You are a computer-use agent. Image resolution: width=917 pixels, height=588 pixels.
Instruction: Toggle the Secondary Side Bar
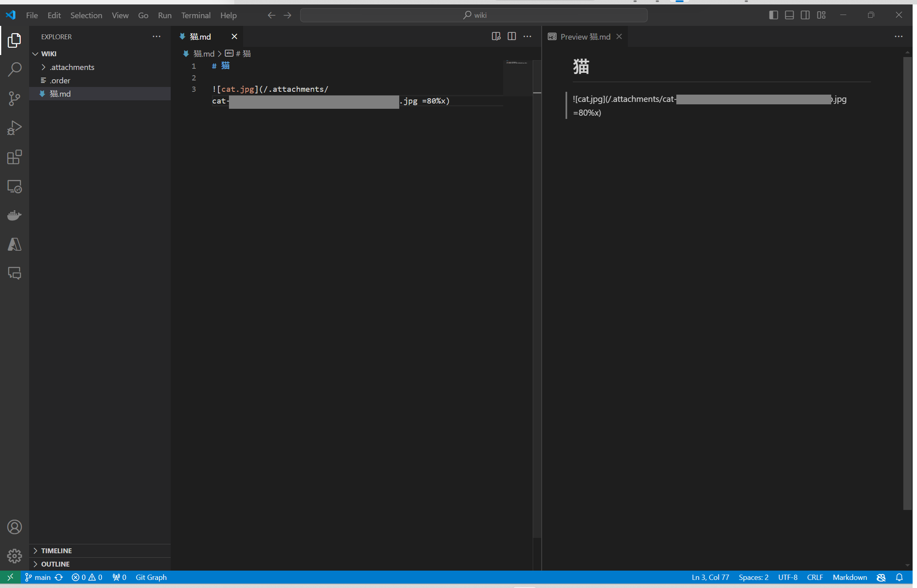tap(805, 15)
